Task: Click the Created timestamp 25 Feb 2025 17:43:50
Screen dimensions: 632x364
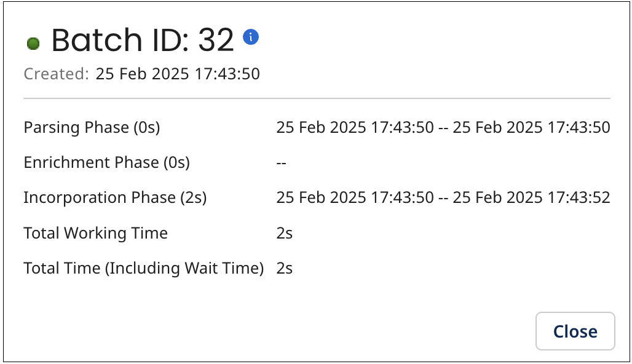Action: click(x=176, y=74)
